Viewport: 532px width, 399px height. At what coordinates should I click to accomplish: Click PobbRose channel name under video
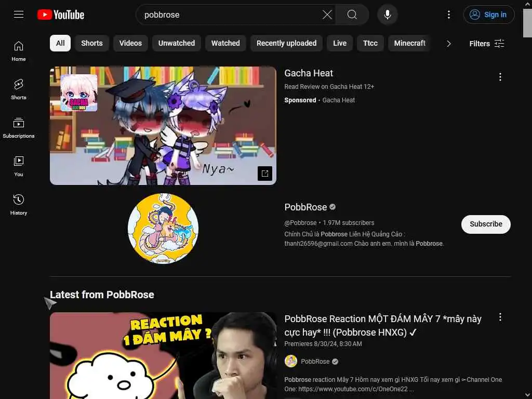[x=315, y=362]
